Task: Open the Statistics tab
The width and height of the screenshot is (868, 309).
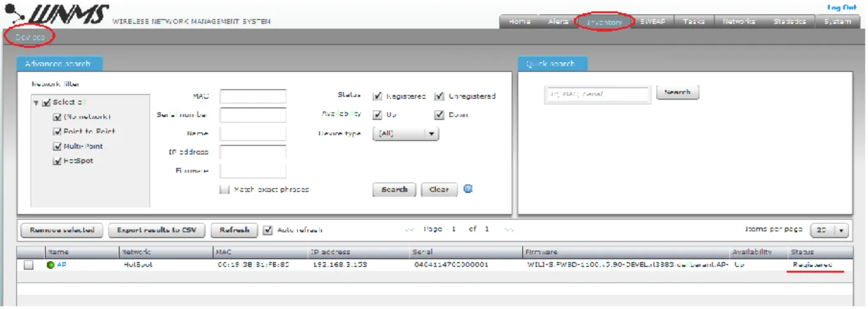Action: coord(789,21)
